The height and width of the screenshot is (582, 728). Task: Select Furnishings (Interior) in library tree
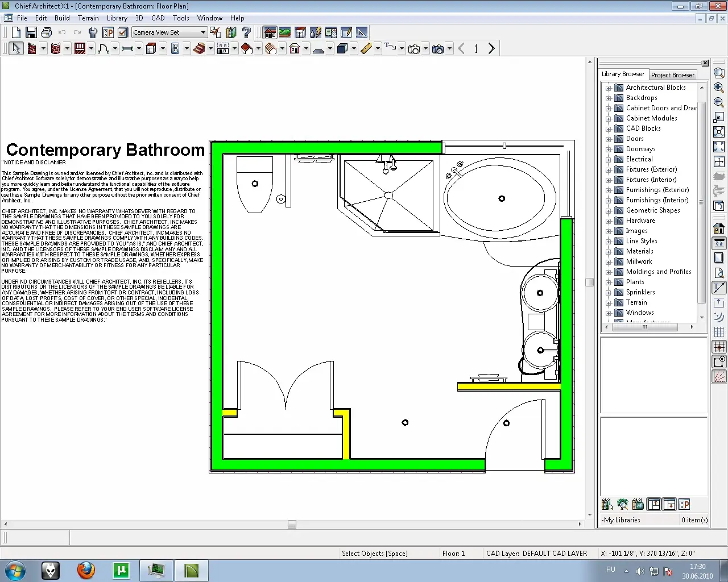(x=657, y=200)
